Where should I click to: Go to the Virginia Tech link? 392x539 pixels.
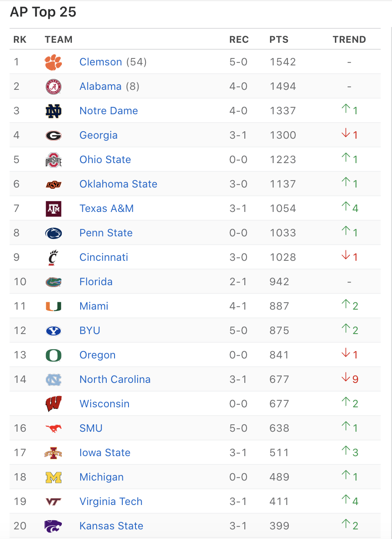[x=111, y=501]
